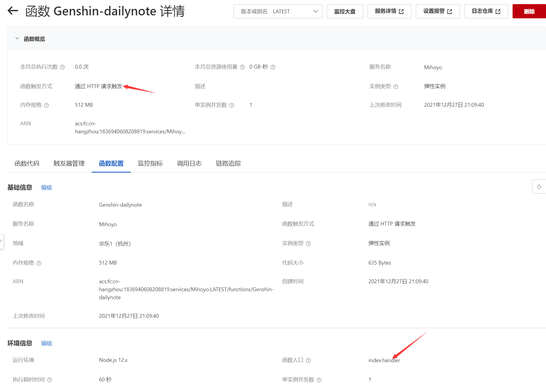546x392 pixels.
Task: Open the 调用日志 tab
Action: 189,163
